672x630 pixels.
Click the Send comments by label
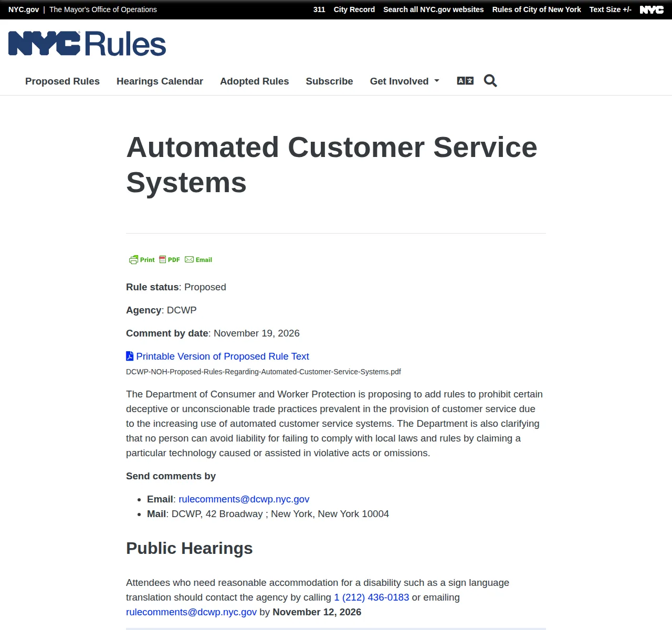pos(171,476)
